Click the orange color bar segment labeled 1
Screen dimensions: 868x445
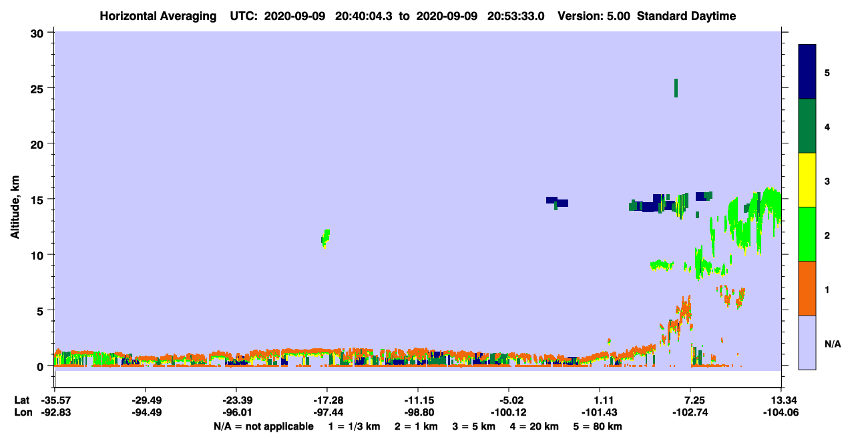(x=807, y=288)
